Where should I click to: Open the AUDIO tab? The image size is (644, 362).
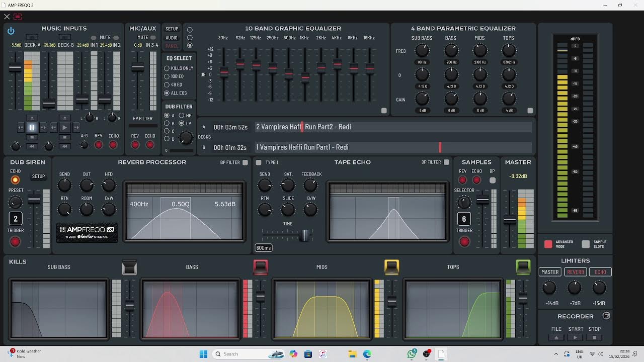point(172,38)
